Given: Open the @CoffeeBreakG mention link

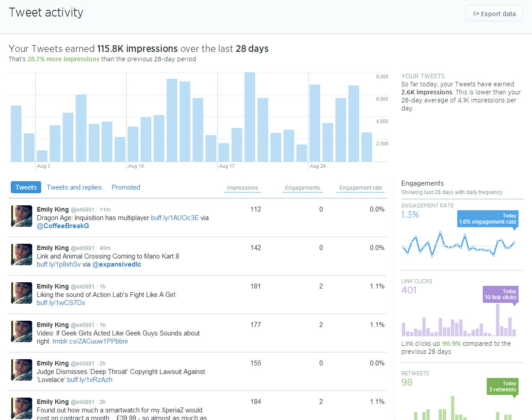Looking at the screenshot, I should click(x=63, y=226).
